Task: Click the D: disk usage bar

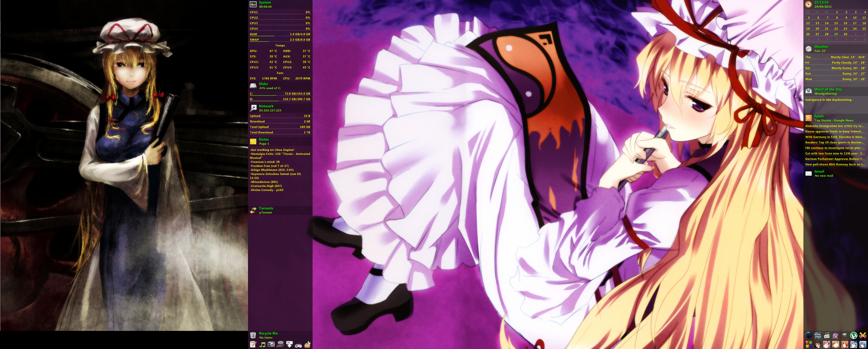Action: 280,99
